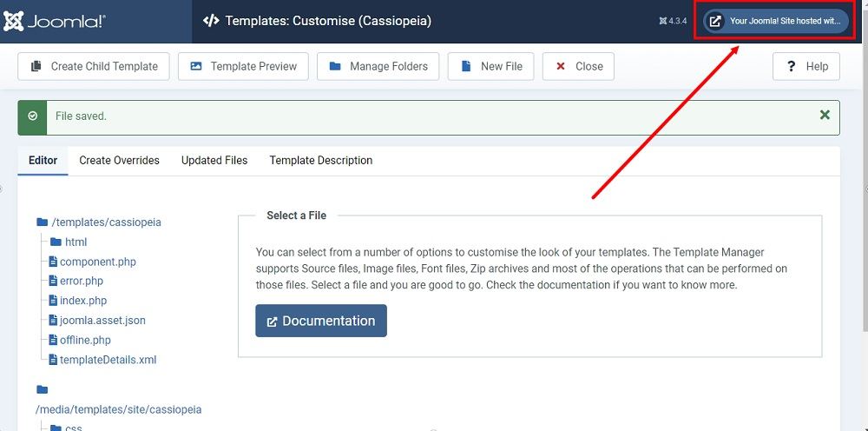868x431 pixels.
Task: Open Template Preview
Action: pyautogui.click(x=243, y=67)
